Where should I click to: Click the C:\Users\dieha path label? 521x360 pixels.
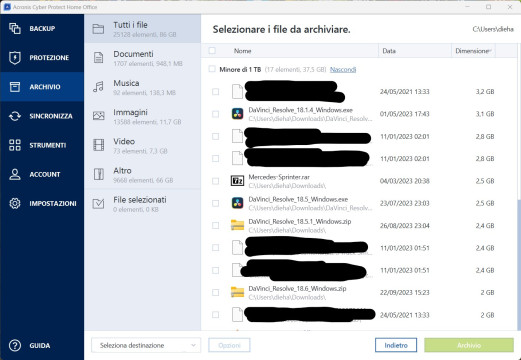pos(493,29)
